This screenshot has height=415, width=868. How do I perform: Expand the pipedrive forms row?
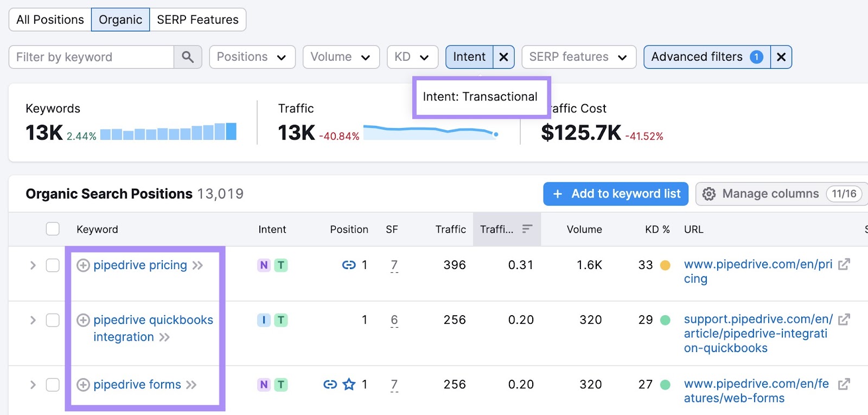pos(33,385)
